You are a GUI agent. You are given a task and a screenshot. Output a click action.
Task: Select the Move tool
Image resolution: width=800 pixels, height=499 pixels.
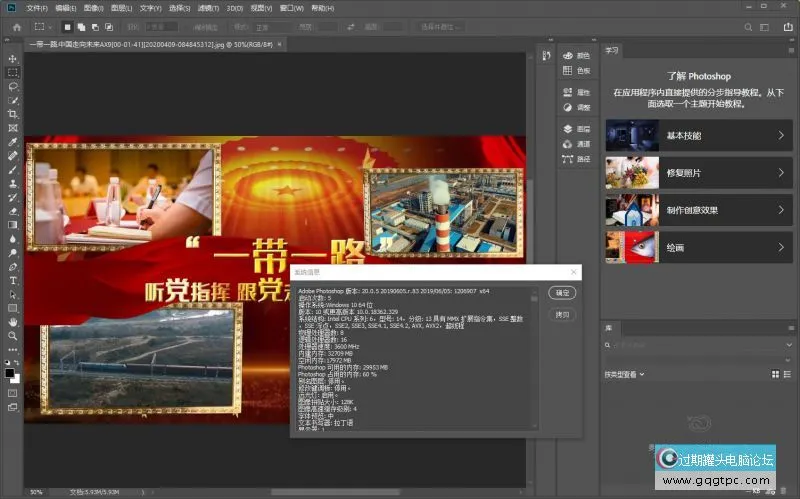[13, 59]
